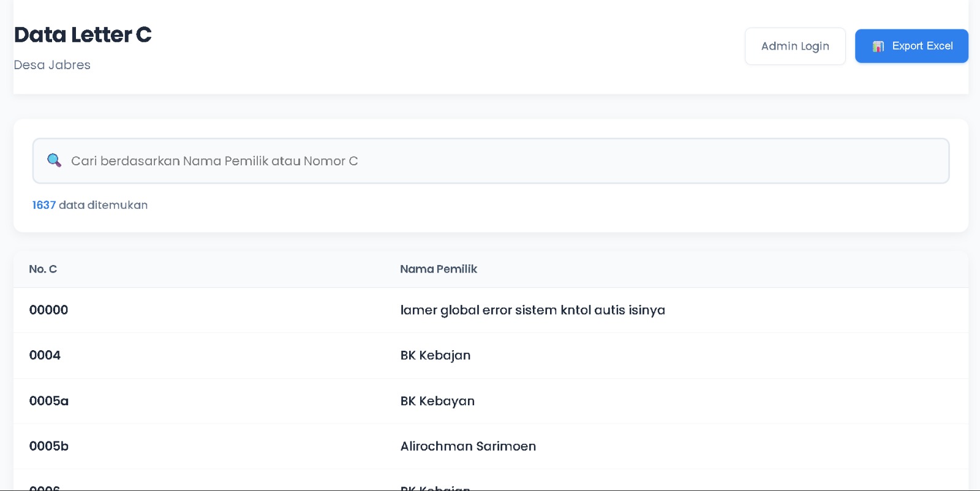This screenshot has height=491, width=980.
Task: Click the Nama Pemilik column header
Action: pos(438,269)
